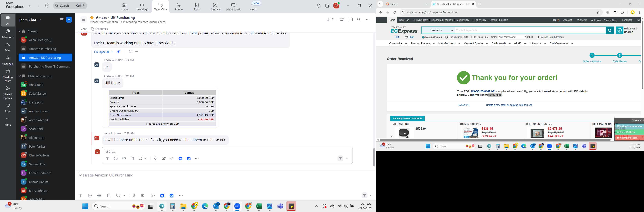Collapse all thread replies
Screen dimensions: 644x212
pyautogui.click(x=103, y=52)
